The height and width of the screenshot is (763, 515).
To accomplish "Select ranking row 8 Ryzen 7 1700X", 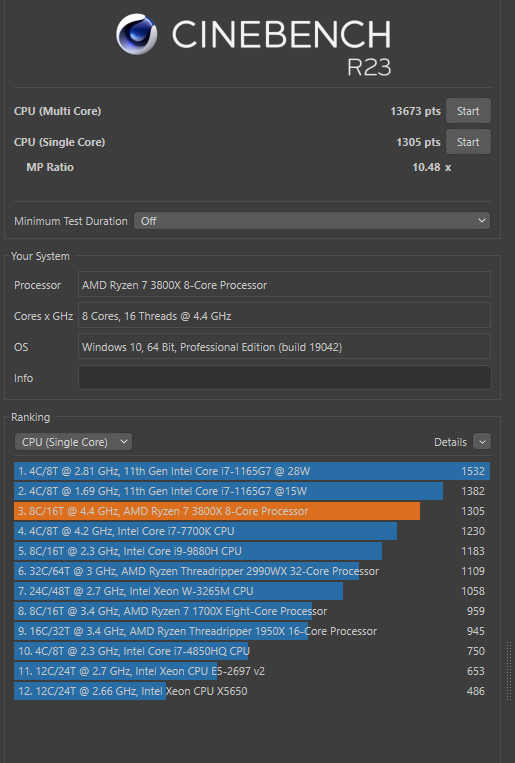I will pos(252,611).
